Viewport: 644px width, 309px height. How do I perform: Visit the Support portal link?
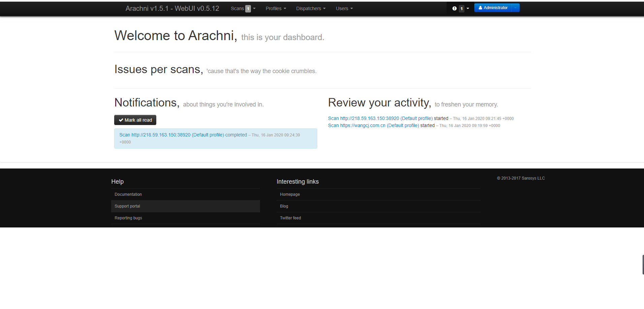tap(127, 206)
